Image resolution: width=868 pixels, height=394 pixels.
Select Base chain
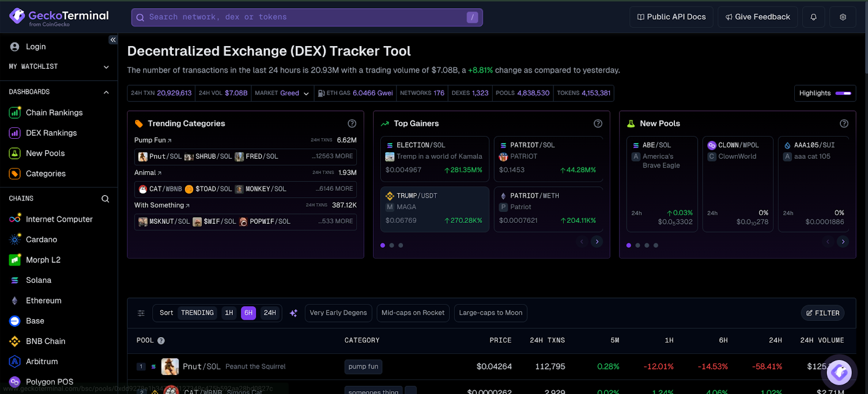pyautogui.click(x=35, y=321)
